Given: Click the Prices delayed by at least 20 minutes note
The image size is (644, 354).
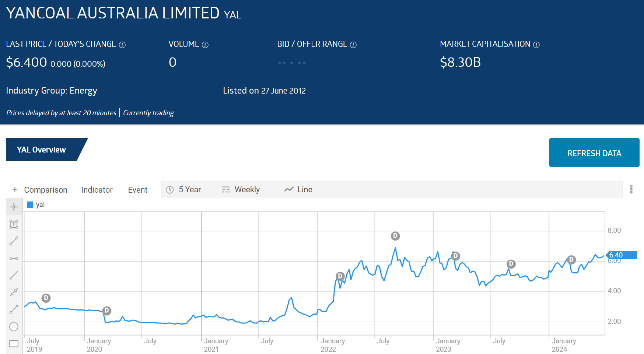Looking at the screenshot, I should click(x=61, y=113).
